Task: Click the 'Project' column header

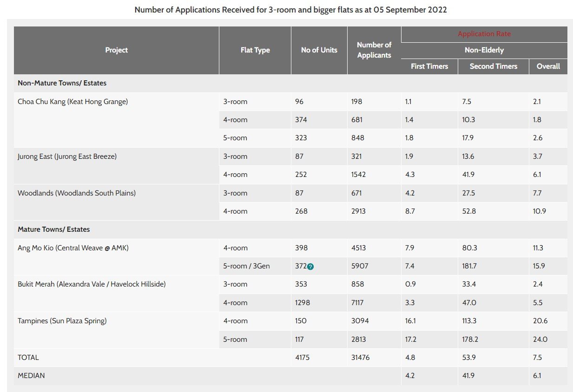Action: (116, 50)
